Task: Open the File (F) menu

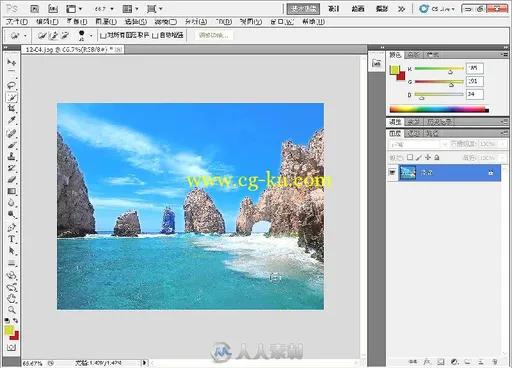Action: [x=17, y=22]
